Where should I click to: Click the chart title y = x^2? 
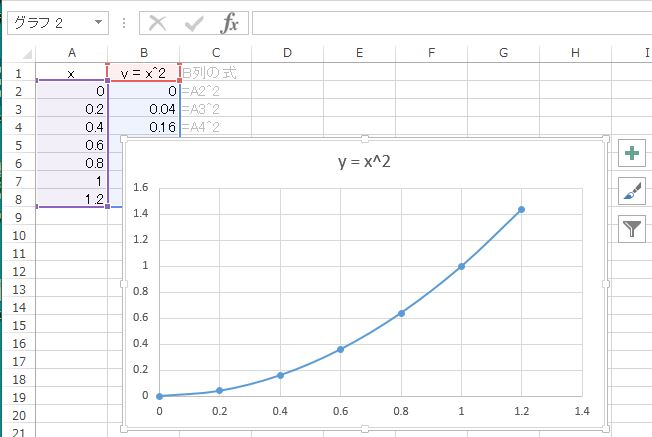[x=364, y=162]
